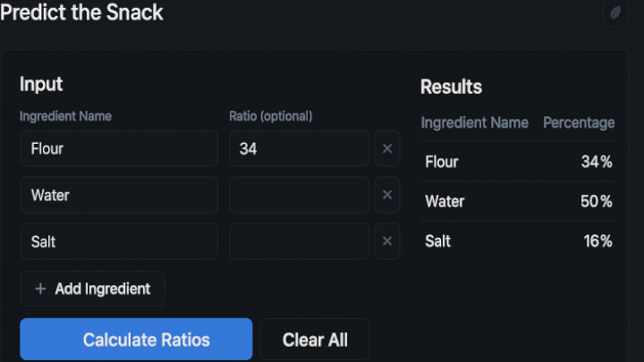Select the Flour ratio field showing 34
Viewport: 644px width, 362px height.
[x=300, y=148]
